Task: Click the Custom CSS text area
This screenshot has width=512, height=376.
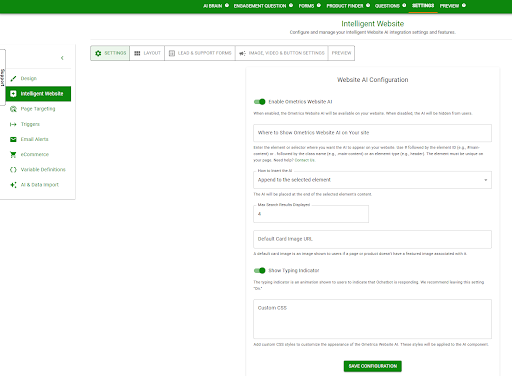Action: click(x=372, y=319)
